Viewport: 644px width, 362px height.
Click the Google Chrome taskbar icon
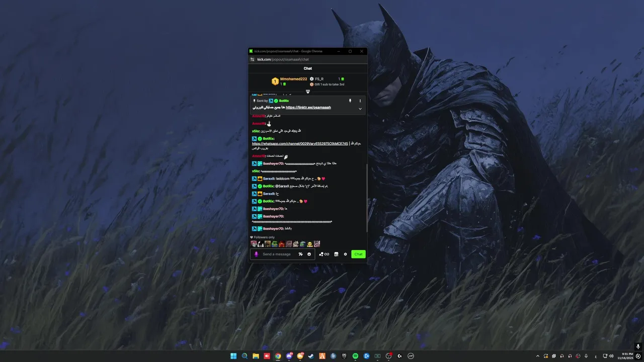(x=278, y=356)
